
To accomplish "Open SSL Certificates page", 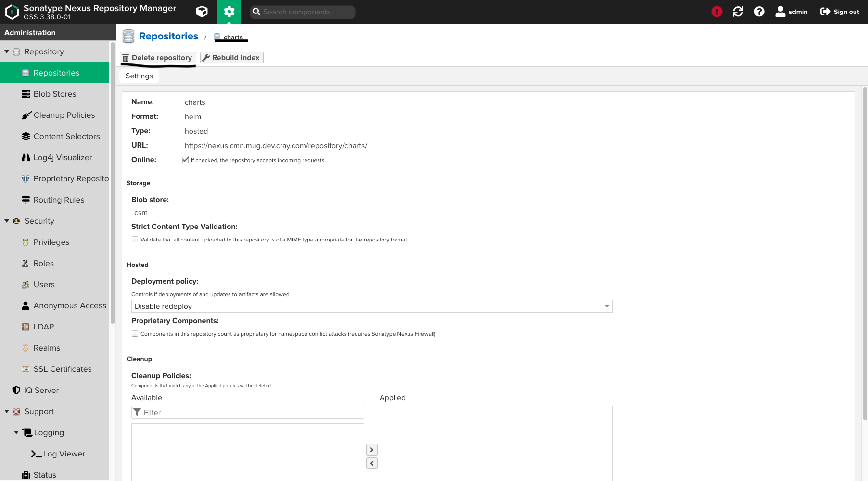I will tap(54, 369).
